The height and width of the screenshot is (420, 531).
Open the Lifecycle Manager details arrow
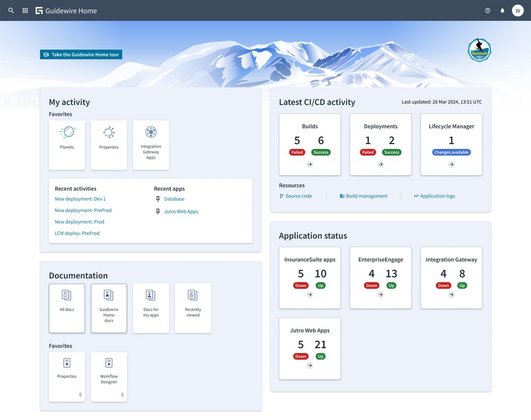451,164
